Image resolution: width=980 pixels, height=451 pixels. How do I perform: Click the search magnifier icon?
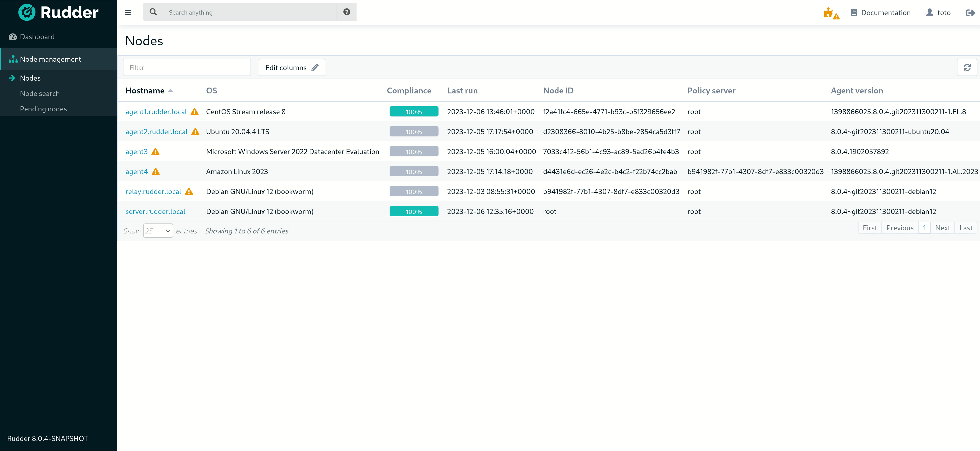click(x=153, y=12)
